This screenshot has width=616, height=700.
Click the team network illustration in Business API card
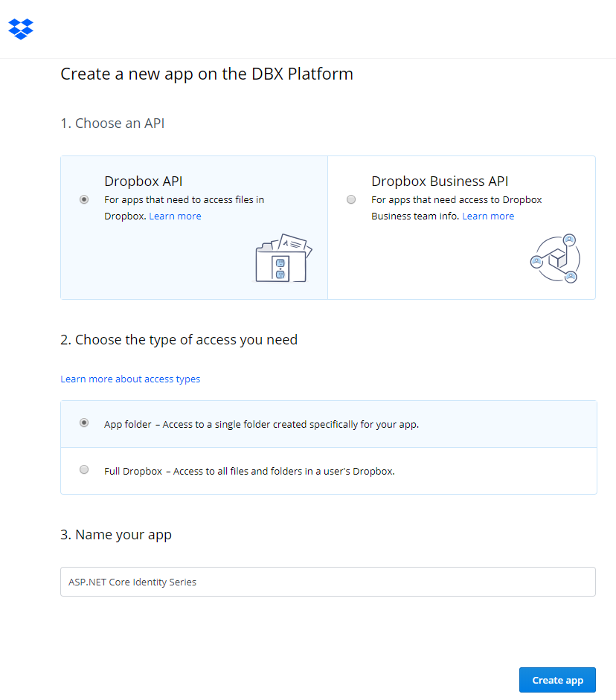tap(555, 258)
